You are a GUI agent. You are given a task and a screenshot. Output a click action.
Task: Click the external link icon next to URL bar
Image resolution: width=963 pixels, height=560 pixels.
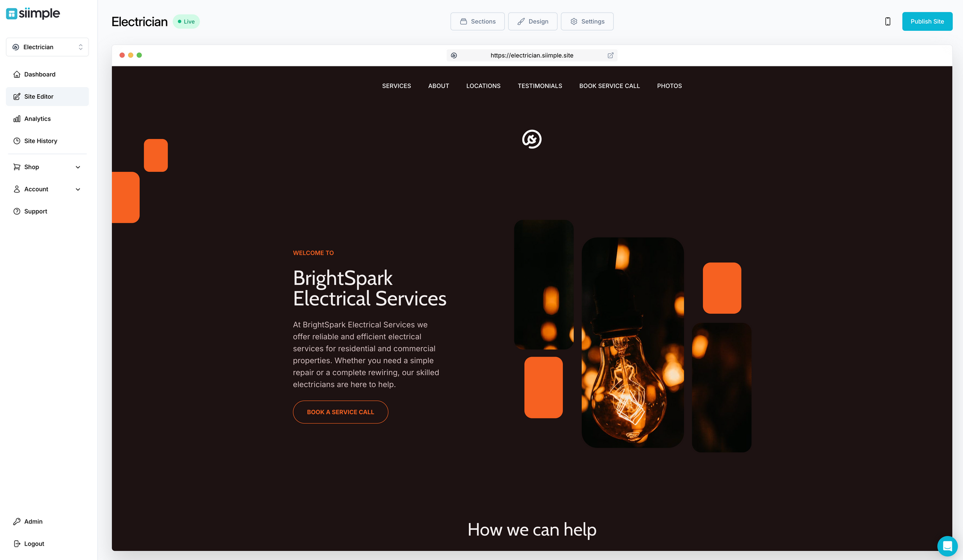(610, 55)
